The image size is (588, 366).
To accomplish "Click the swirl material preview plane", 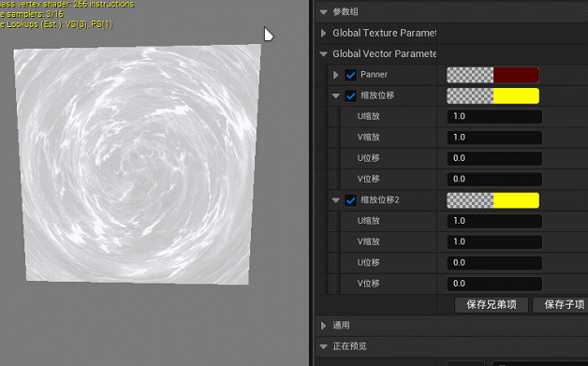I will (138, 164).
